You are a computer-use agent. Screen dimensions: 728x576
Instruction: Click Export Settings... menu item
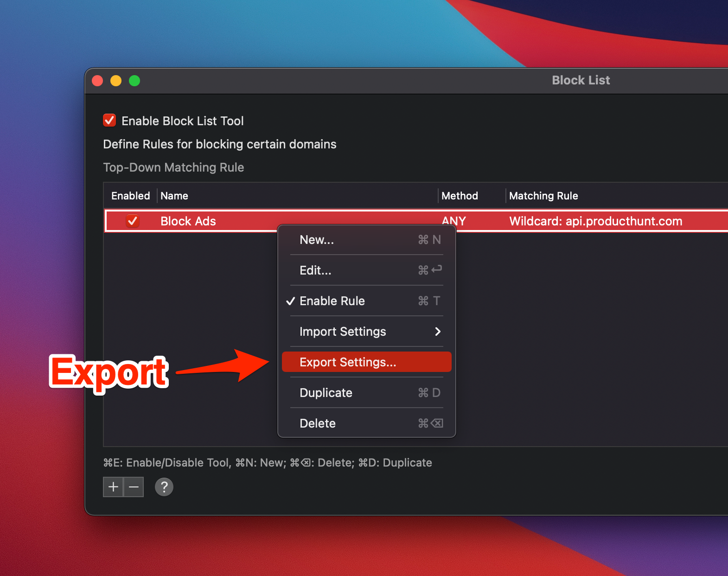click(x=366, y=362)
